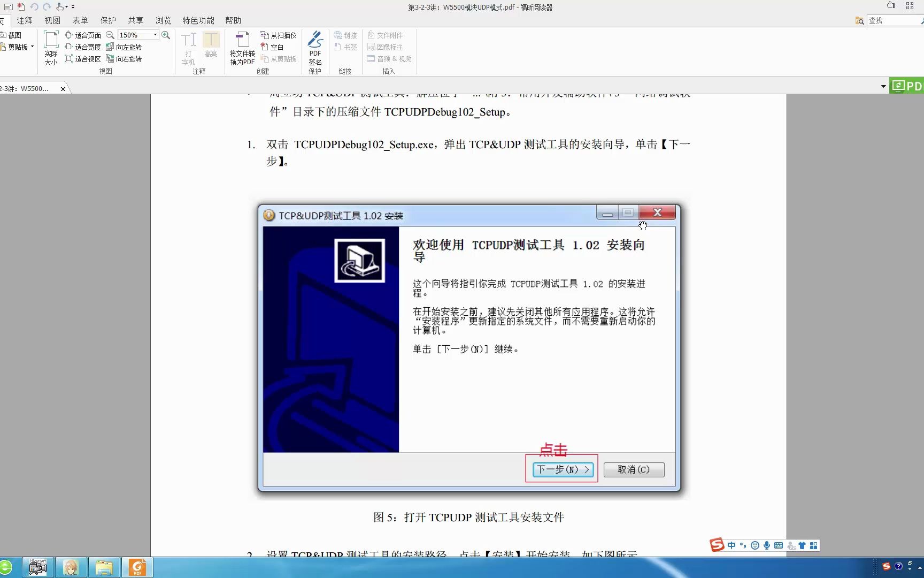The width and height of the screenshot is (924, 578).
Task: Switch to the 注释 ribbon tab
Action: [25, 20]
